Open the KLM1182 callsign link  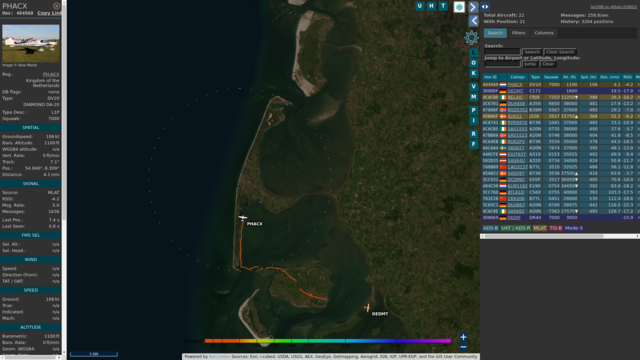click(x=517, y=186)
